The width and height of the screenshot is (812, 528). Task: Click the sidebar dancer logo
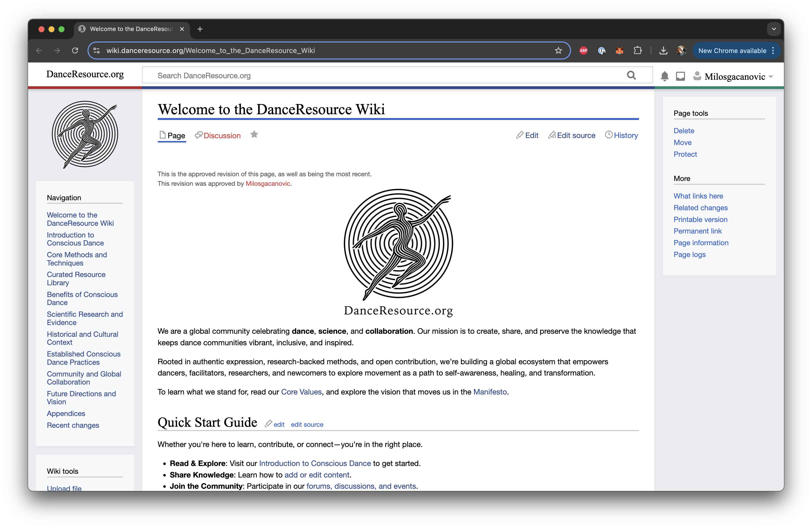click(85, 134)
